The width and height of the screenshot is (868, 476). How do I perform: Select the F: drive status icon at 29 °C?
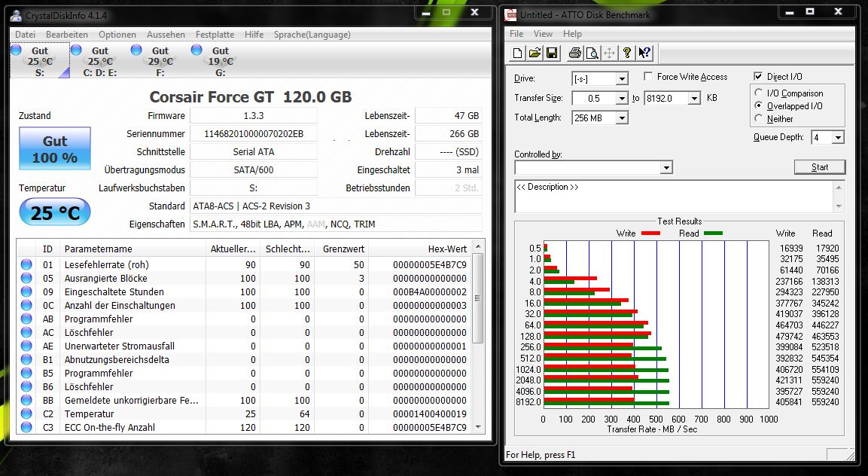(x=136, y=50)
